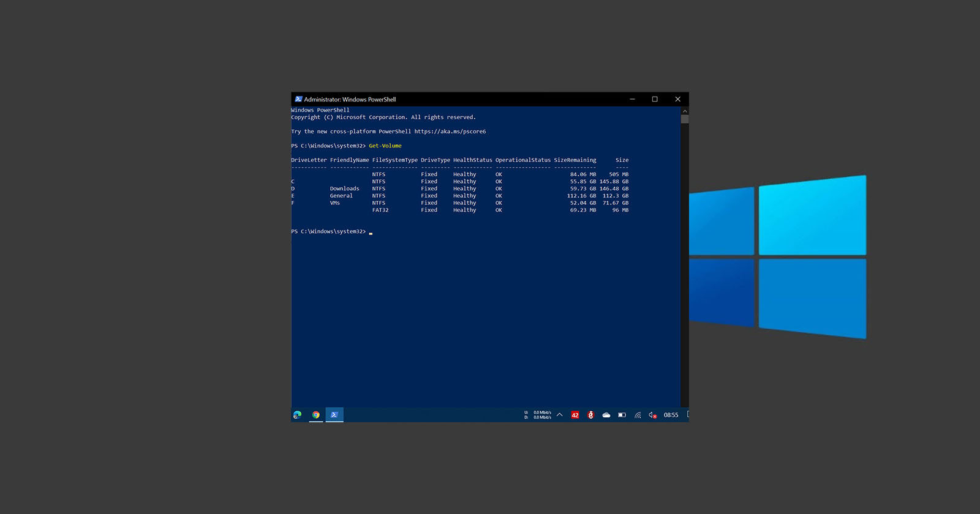
Task: Click the 505 MB size value
Action: (619, 174)
